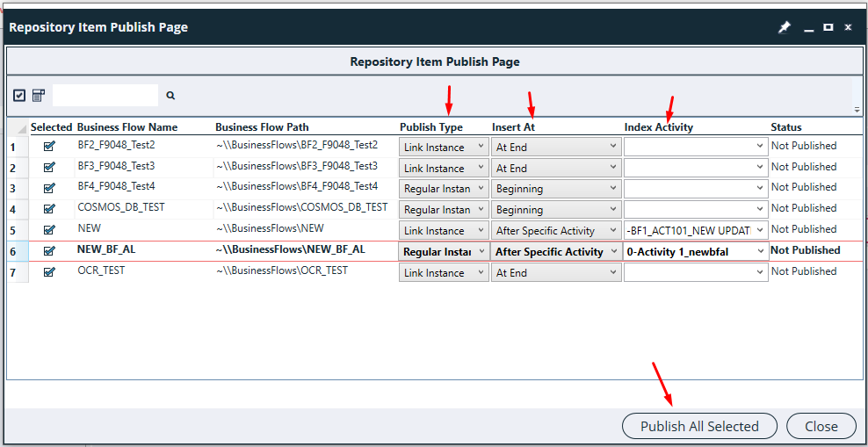Image resolution: width=868 pixels, height=447 pixels.
Task: Click the Status column header
Action: pos(786,127)
